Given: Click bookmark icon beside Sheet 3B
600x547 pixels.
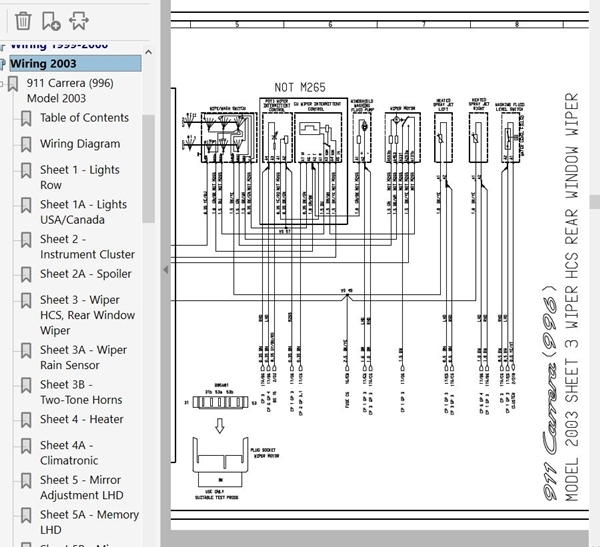Looking at the screenshot, I should (x=26, y=385).
